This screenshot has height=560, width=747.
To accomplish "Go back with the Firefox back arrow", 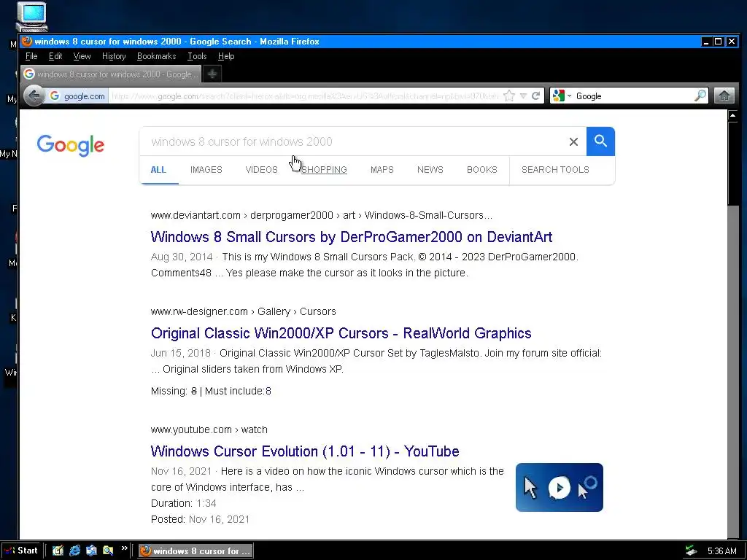I will pos(34,96).
